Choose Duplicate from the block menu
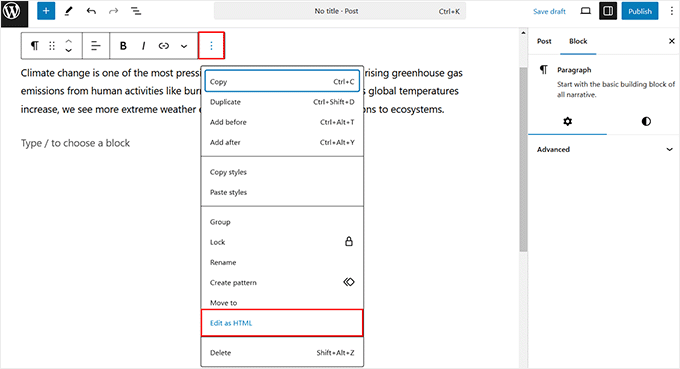The image size is (680, 369). click(x=282, y=102)
